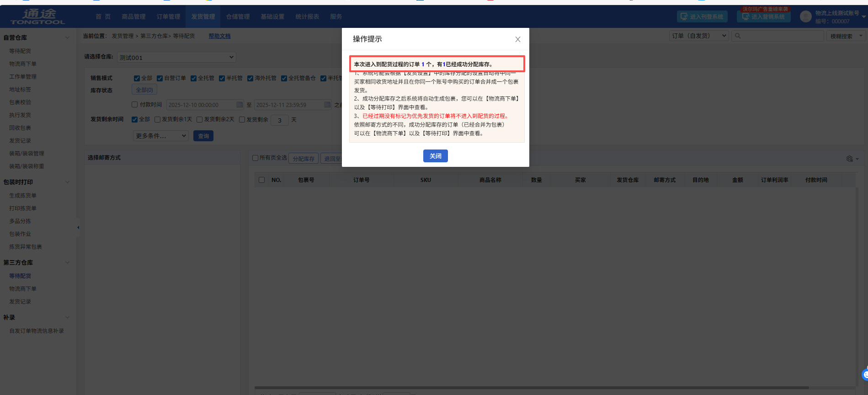This screenshot has height=395, width=868.
Task: Open the 仓储管理 menu
Action: pyautogui.click(x=238, y=16)
